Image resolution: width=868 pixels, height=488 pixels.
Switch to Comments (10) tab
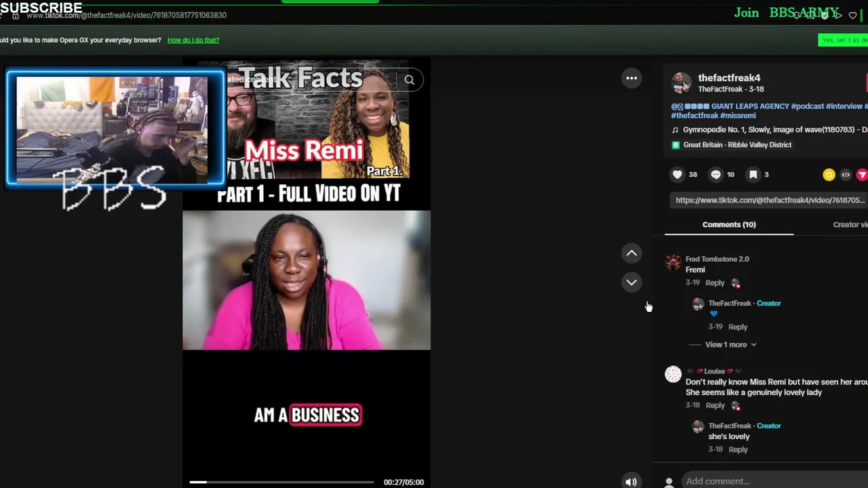(729, 224)
